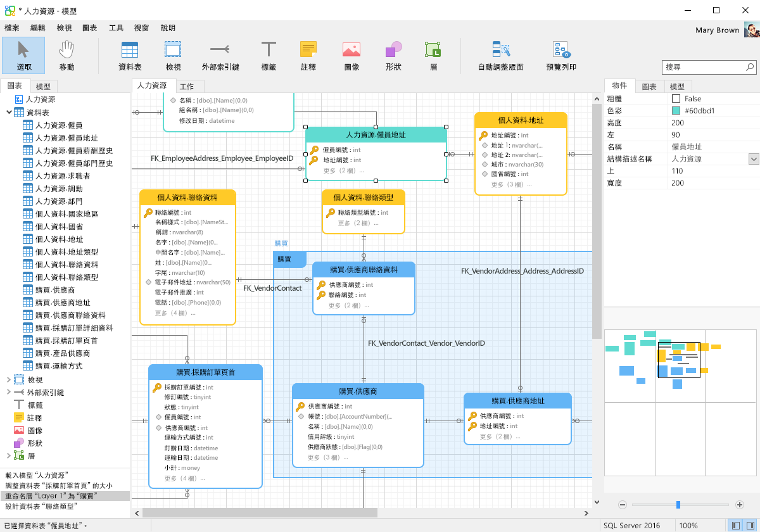Expand the 外部索引鍵 tree node

[x=9, y=392]
